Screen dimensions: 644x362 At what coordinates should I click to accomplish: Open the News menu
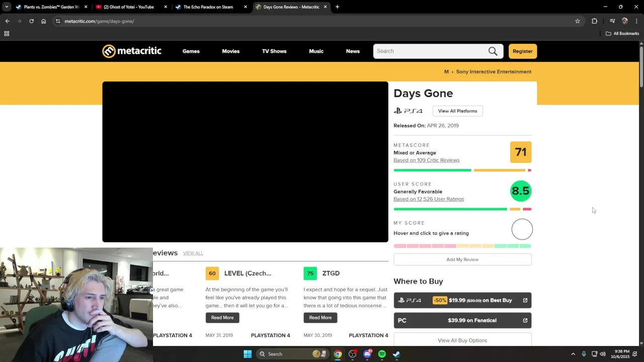(x=353, y=51)
